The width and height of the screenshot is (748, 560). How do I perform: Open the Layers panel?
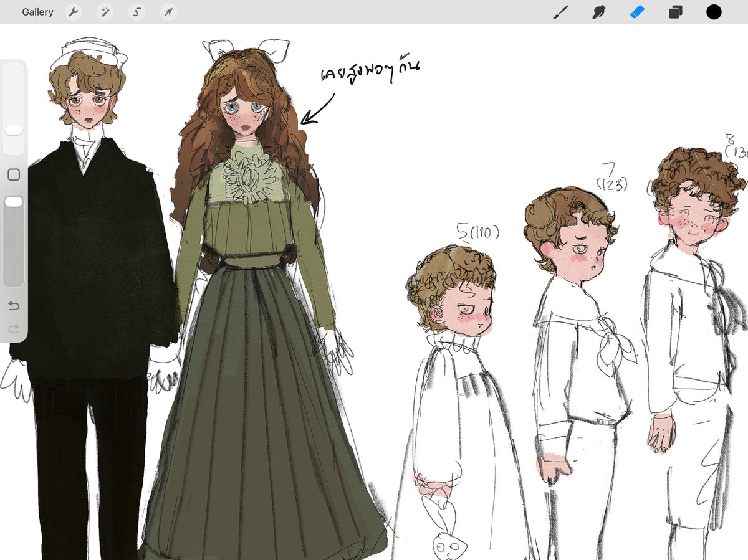pos(675,12)
